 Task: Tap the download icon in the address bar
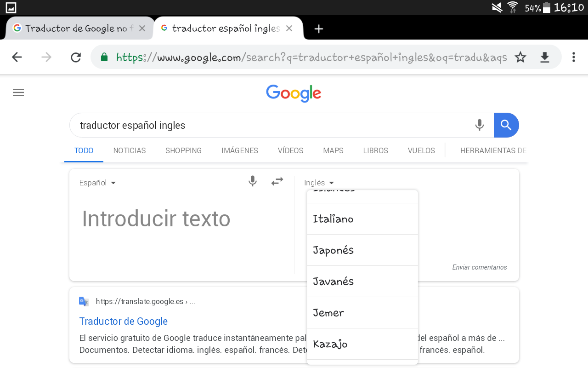pos(545,57)
